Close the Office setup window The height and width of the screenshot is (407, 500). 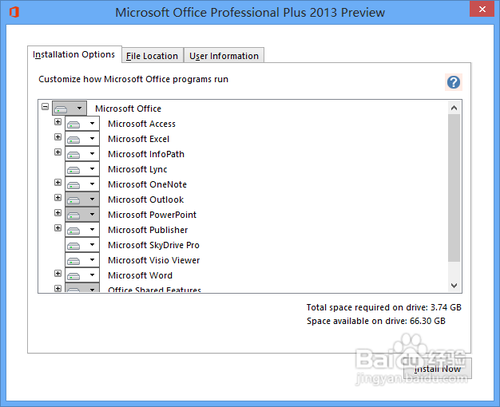[x=482, y=9]
